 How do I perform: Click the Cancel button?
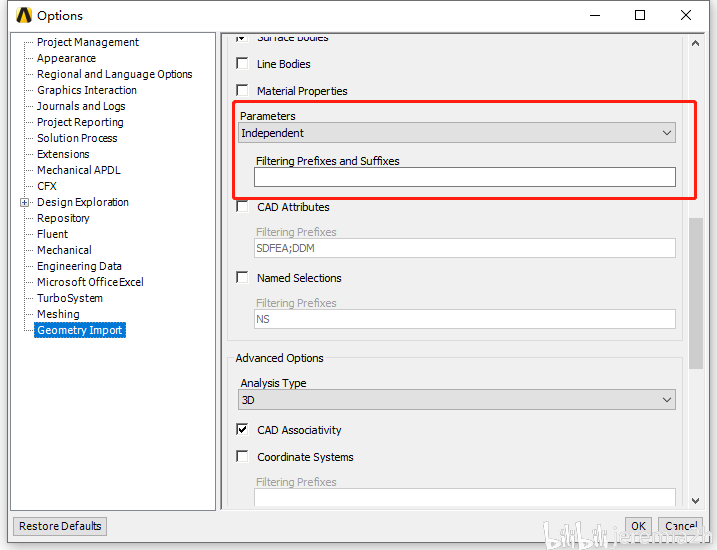[x=681, y=526]
